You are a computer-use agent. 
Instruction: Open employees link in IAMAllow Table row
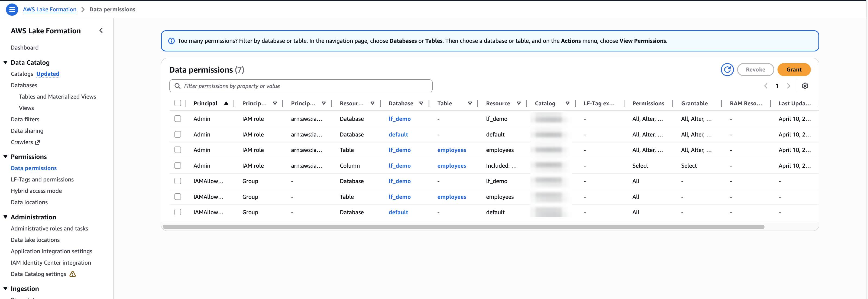pos(452,197)
